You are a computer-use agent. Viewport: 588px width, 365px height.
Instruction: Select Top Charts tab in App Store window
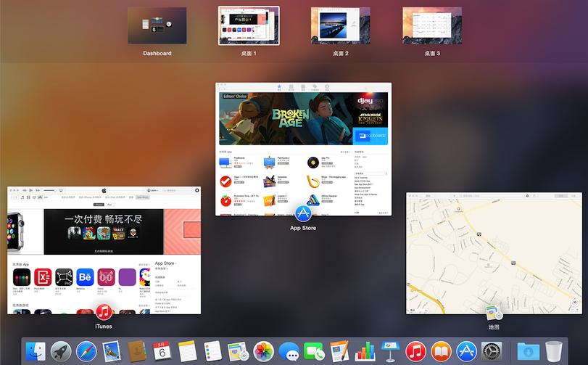click(x=291, y=87)
